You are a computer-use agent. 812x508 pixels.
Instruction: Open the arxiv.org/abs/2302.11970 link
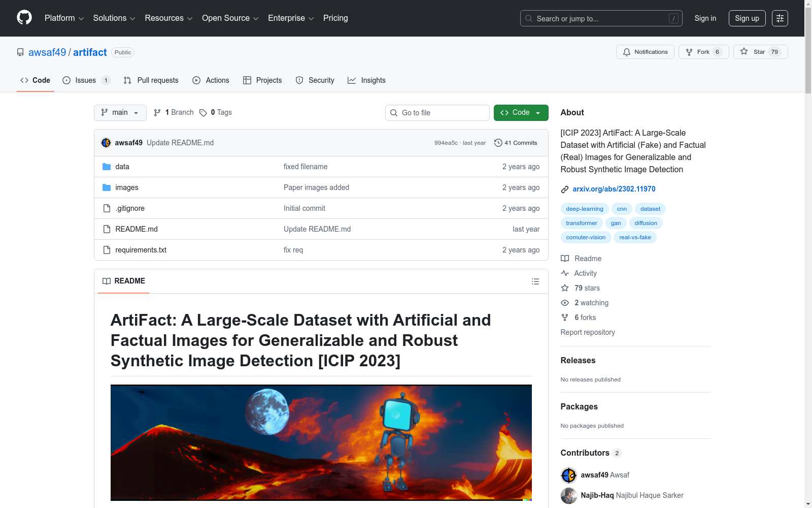(614, 189)
